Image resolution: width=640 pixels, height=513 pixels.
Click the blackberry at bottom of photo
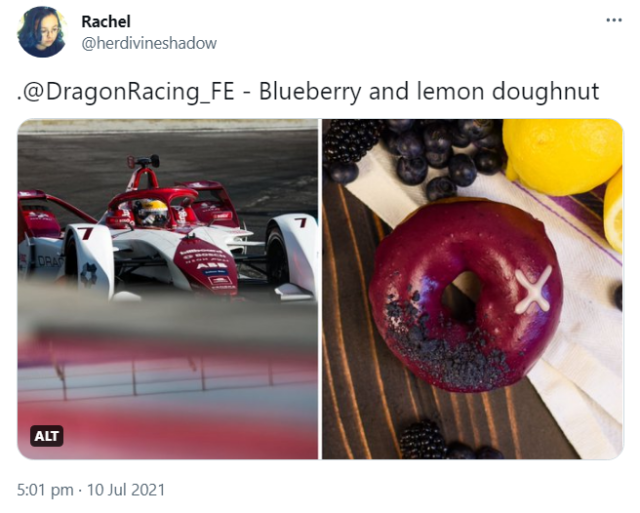422,440
